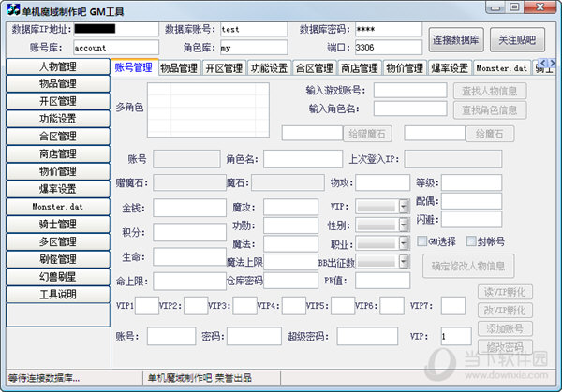562x392 pixels.
Task: Focus the 数据库账号 field containing test
Action: click(x=254, y=29)
